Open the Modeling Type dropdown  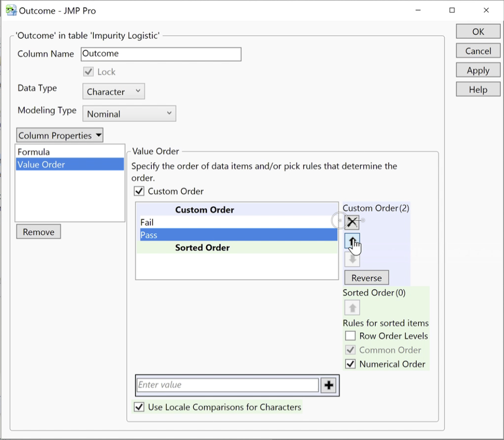pyautogui.click(x=129, y=114)
